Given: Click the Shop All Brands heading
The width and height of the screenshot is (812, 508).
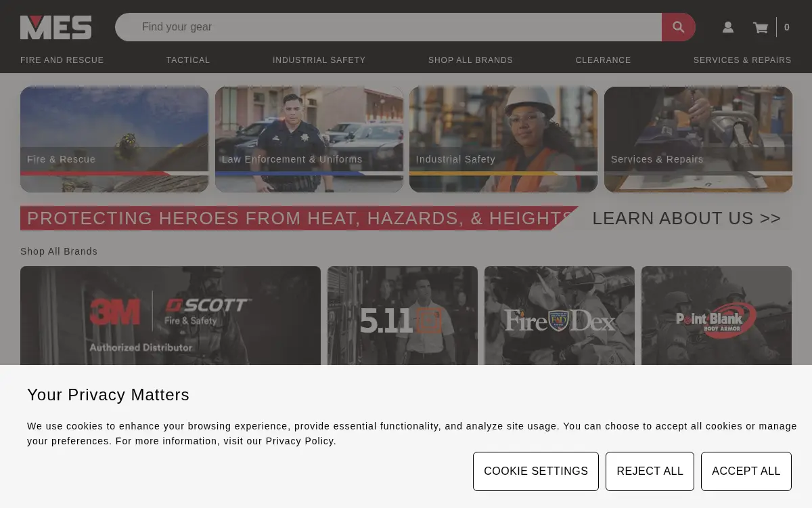Looking at the screenshot, I should [59, 251].
